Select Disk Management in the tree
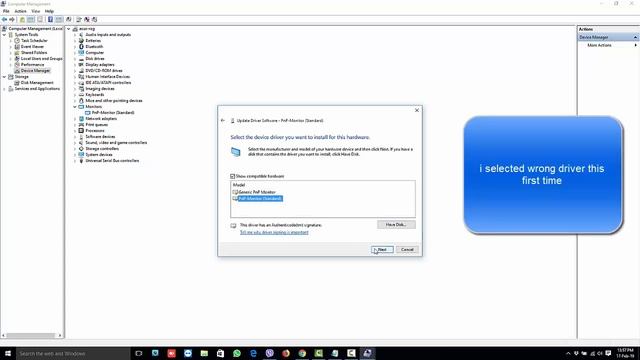The image size is (640, 360). point(37,82)
